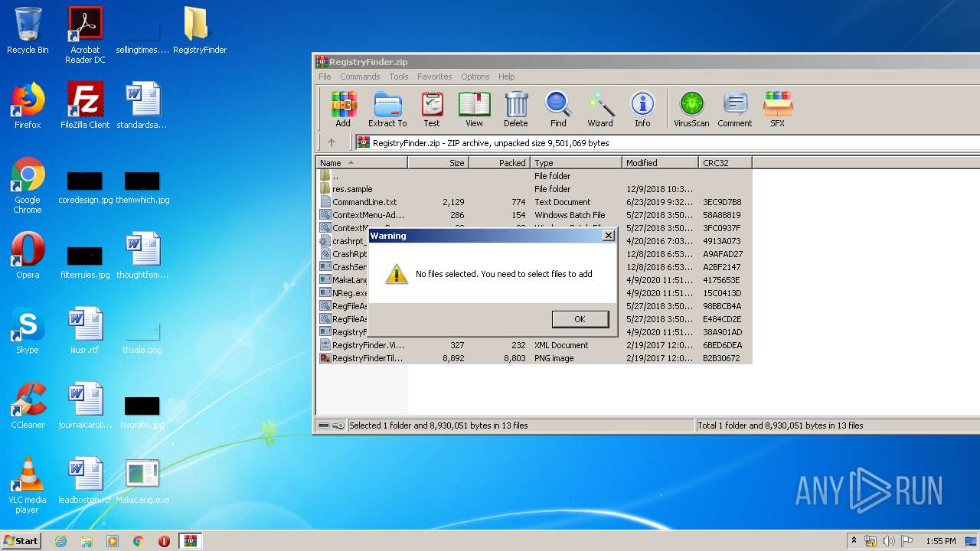Select the CommandLine.txt file
This screenshot has height=551, width=980.
[534, 202]
